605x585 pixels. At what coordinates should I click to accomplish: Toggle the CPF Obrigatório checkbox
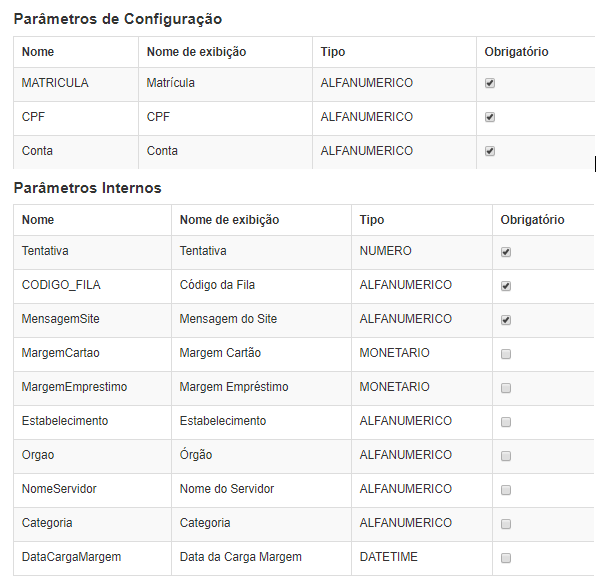click(490, 117)
